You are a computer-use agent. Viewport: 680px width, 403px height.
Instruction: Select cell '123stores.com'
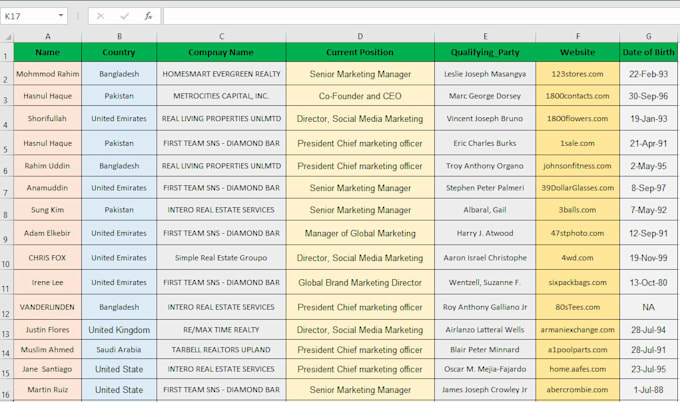click(x=578, y=74)
